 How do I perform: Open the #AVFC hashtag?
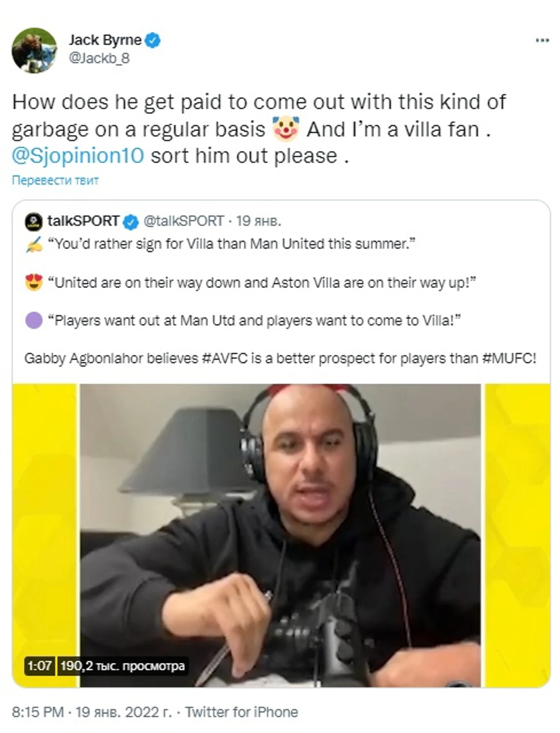[224, 358]
